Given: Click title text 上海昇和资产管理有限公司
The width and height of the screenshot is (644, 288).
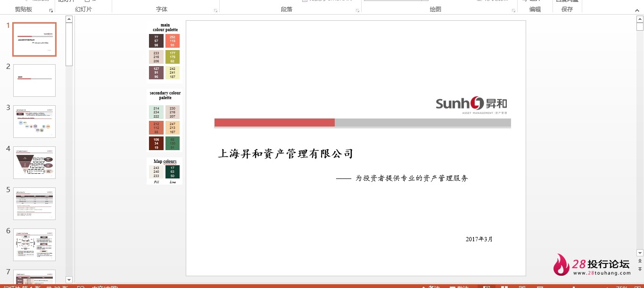Looking at the screenshot, I should pos(285,153).
